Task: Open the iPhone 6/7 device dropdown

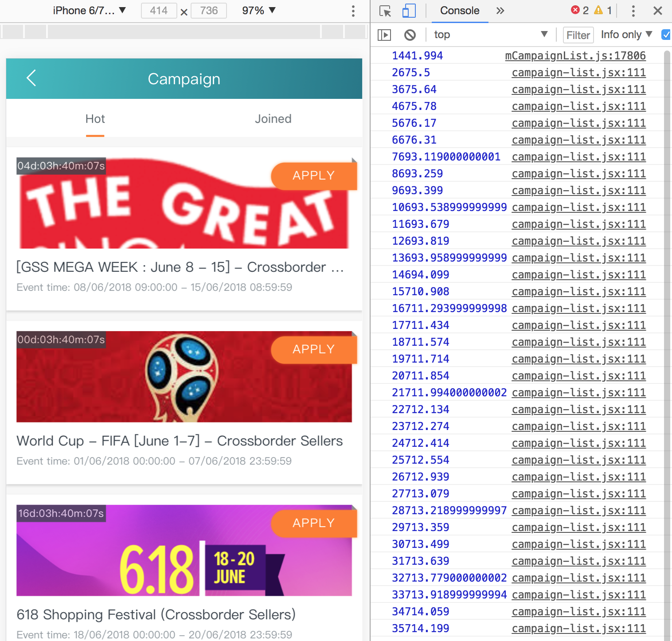Action: (90, 11)
